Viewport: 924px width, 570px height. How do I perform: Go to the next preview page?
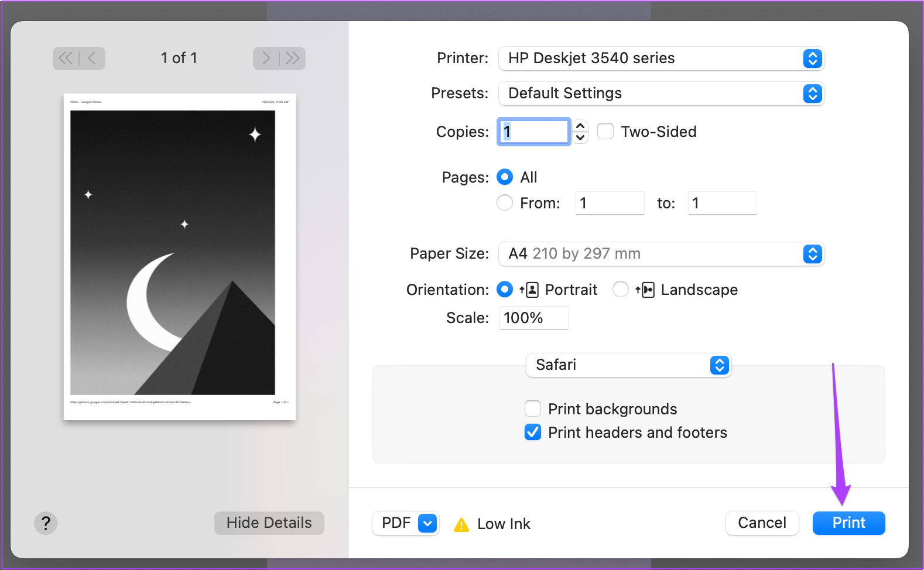pyautogui.click(x=266, y=59)
